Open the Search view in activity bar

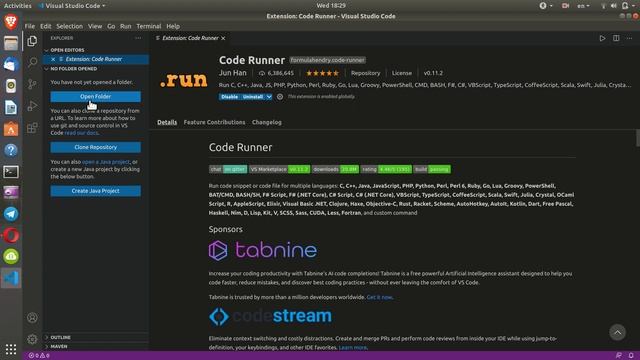32,62
